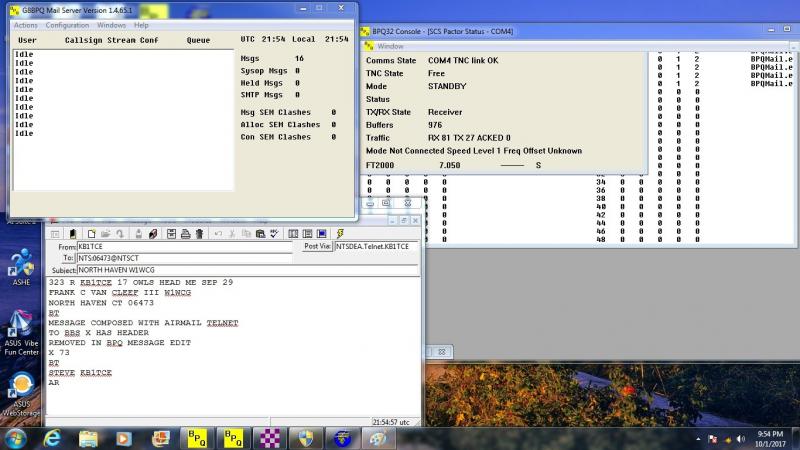The height and width of the screenshot is (450, 800).
Task: Click the From field containing KB1TCE
Action: point(184,246)
